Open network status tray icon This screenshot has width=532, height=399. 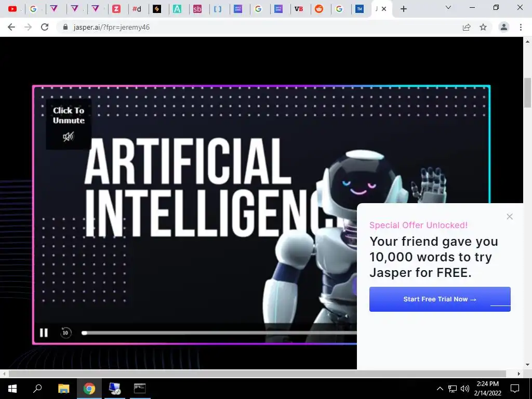453,389
